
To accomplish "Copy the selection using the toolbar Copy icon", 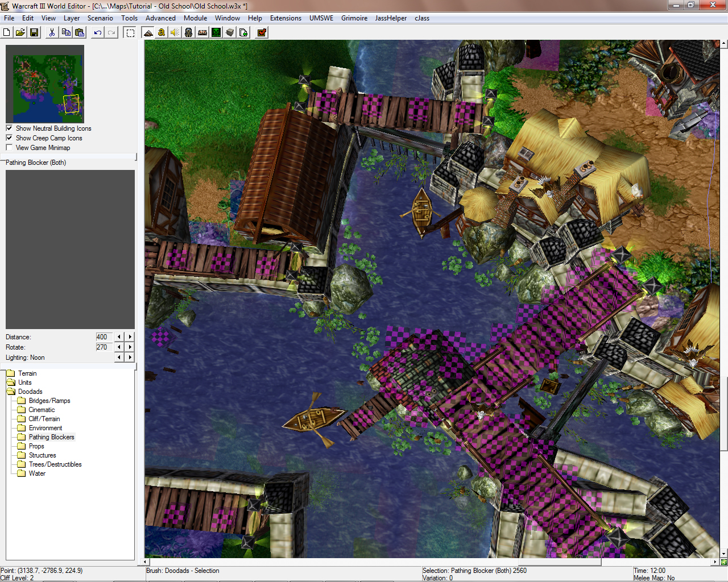I will [66, 32].
